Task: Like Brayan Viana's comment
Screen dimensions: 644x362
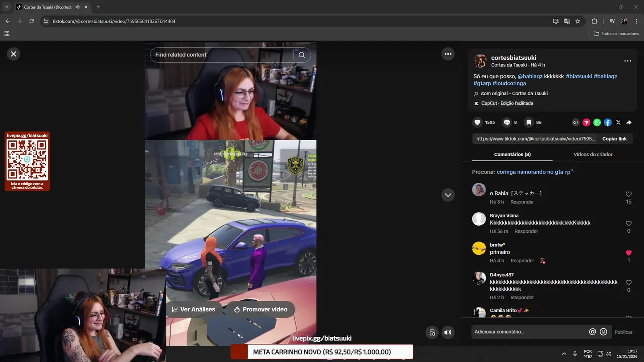Action: click(x=628, y=223)
